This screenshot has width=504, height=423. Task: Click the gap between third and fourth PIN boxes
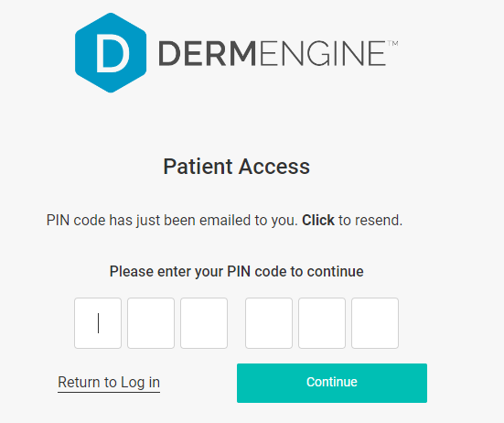[x=236, y=323]
